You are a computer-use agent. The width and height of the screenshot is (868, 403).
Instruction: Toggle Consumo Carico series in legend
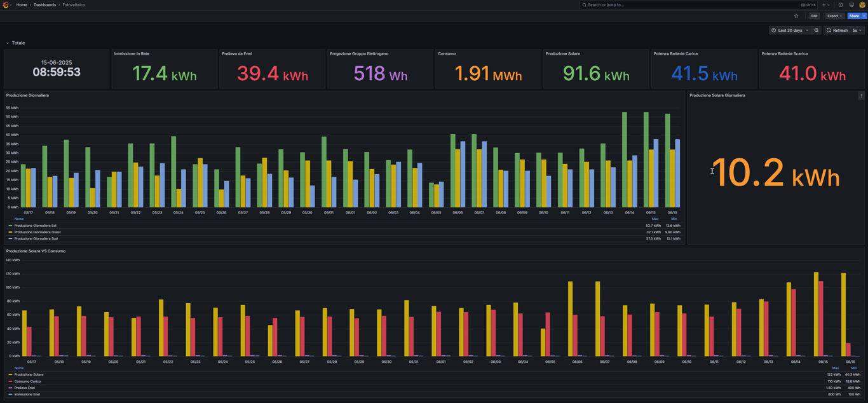(x=27, y=381)
